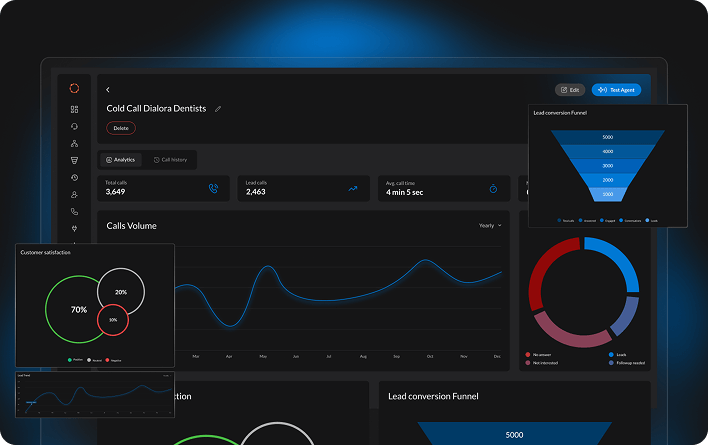
Task: Select the headset agent icon in the sidebar
Action: 74,126
